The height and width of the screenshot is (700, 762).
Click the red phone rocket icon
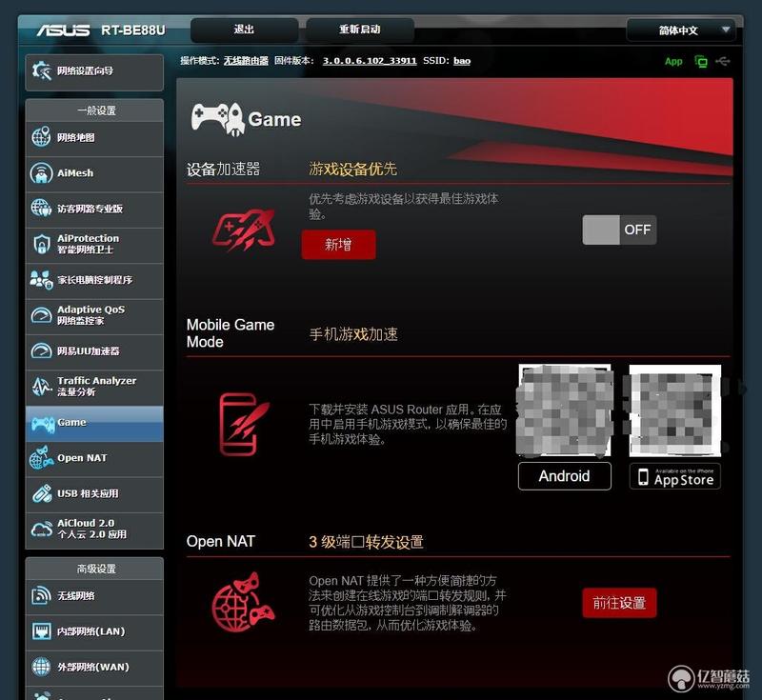[244, 424]
